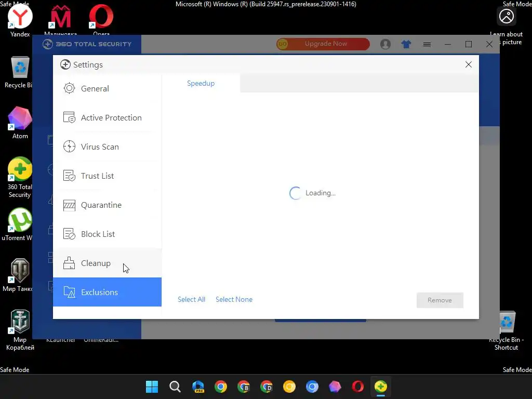This screenshot has width=532, height=399.
Task: Select the Мир Танков desktop icon
Action: coord(19,275)
